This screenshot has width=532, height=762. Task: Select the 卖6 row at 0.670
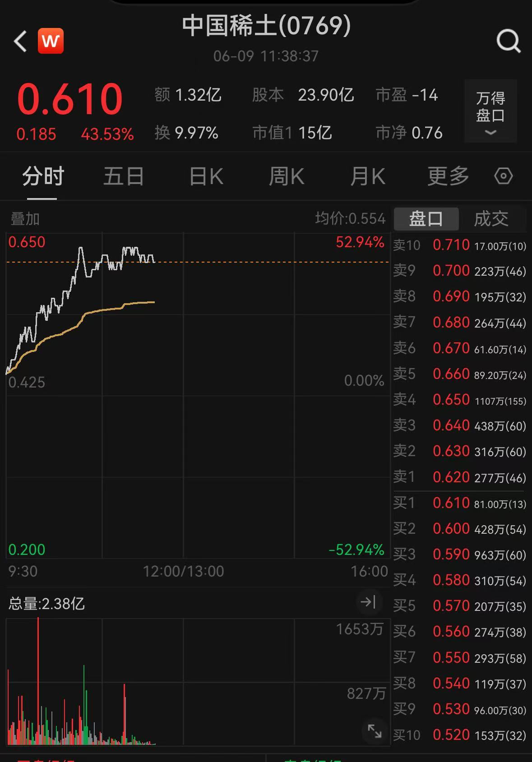(x=459, y=348)
